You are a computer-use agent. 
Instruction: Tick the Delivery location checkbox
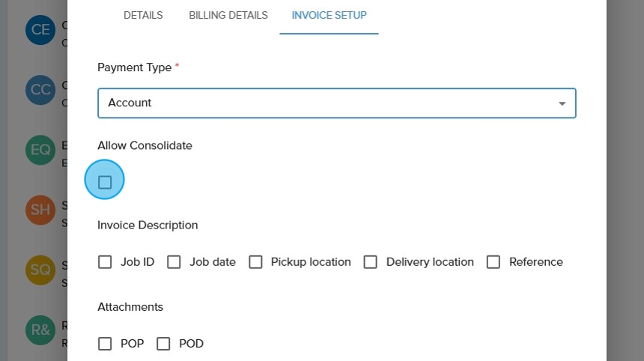coord(370,262)
